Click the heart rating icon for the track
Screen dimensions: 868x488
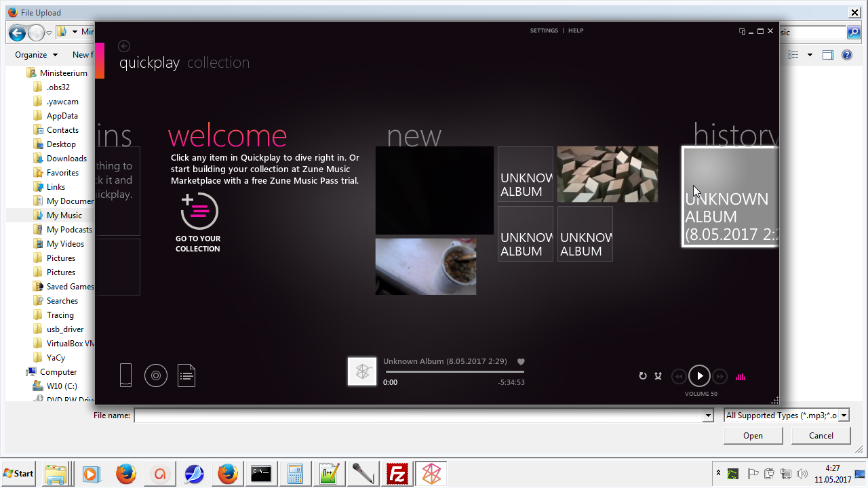tap(521, 362)
